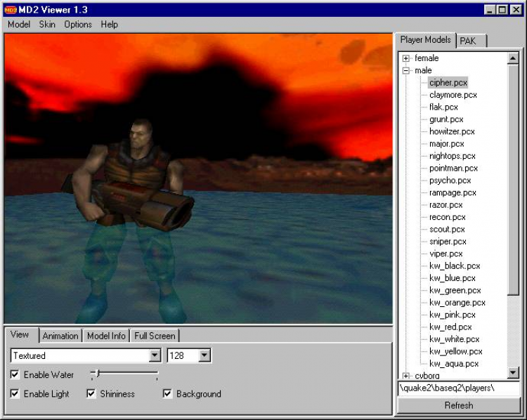Select psycho.pcx skin

[450, 181]
